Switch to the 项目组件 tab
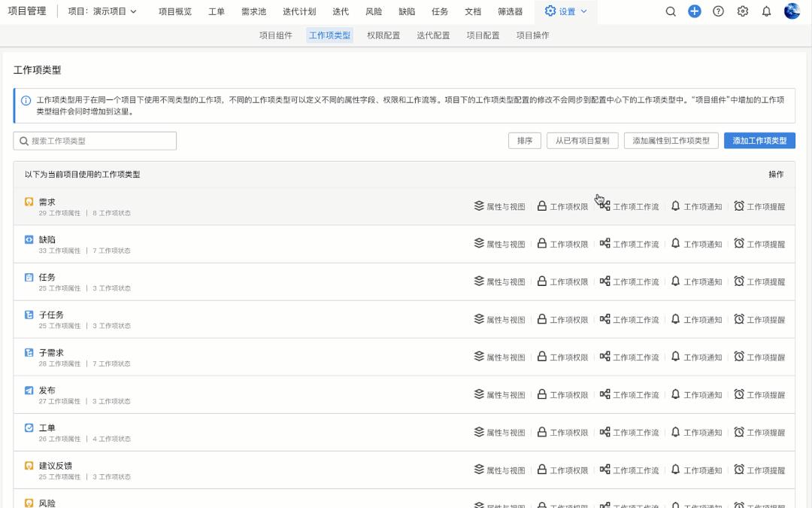Screen dimensions: 812x508 pos(274,35)
